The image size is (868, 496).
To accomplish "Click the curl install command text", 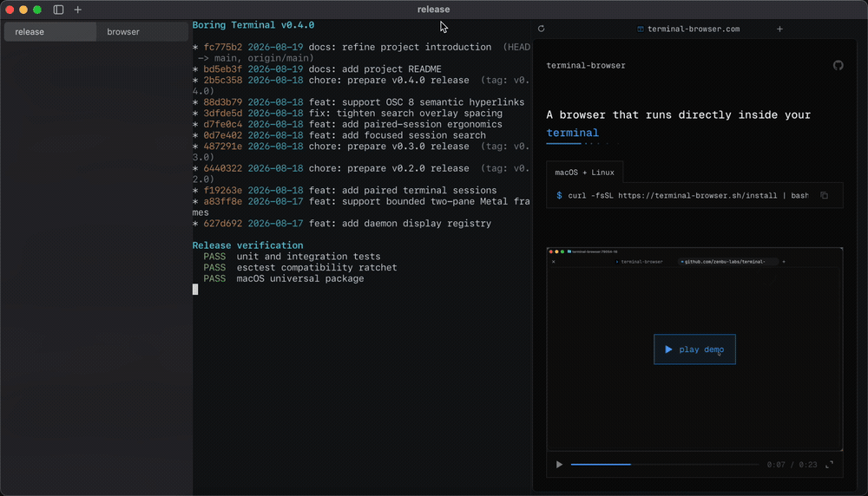I will click(688, 195).
